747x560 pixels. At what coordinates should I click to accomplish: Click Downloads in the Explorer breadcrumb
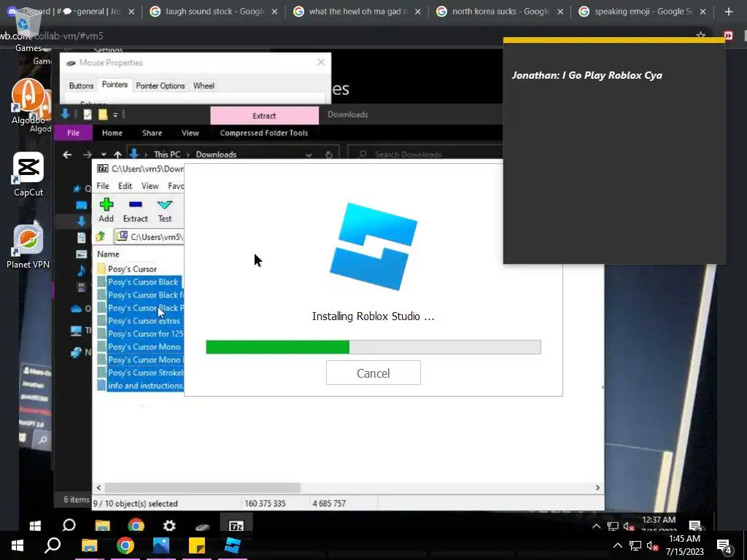click(x=216, y=155)
